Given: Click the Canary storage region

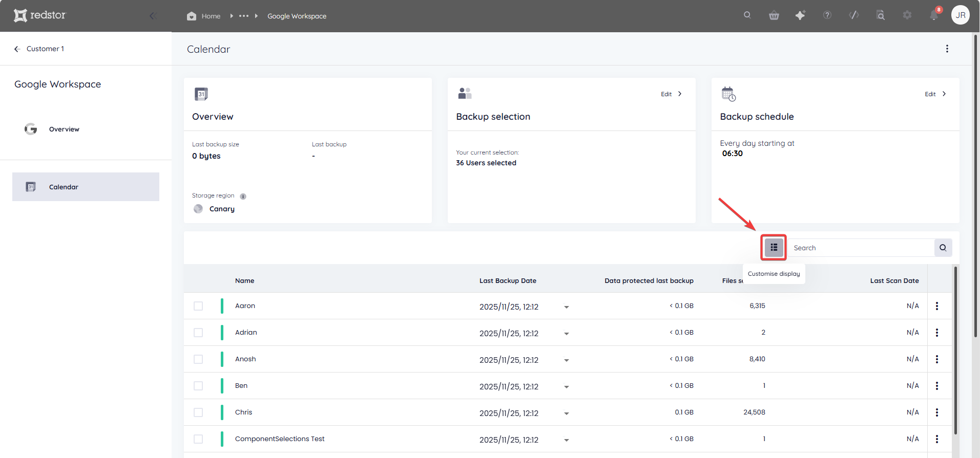Looking at the screenshot, I should point(222,209).
